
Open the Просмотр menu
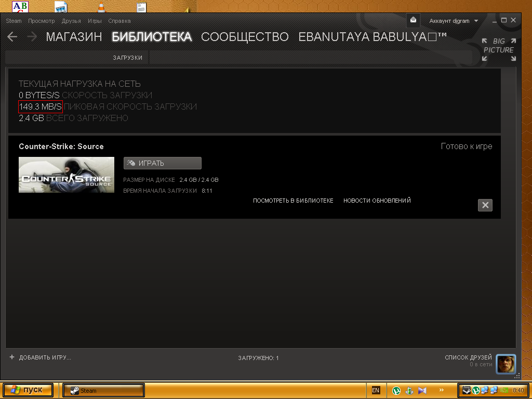42,21
